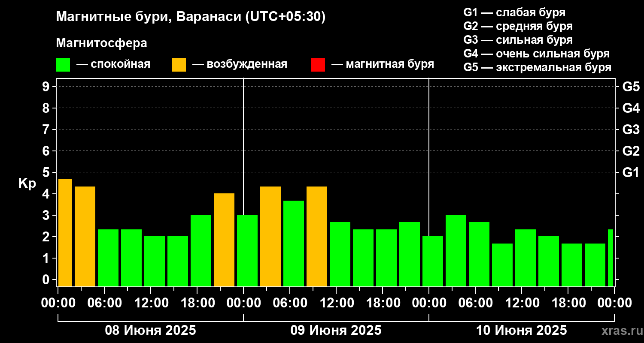Screen dimensions: 644x343
Task: Click the '9' value on Kp axis
Action: (x=46, y=87)
